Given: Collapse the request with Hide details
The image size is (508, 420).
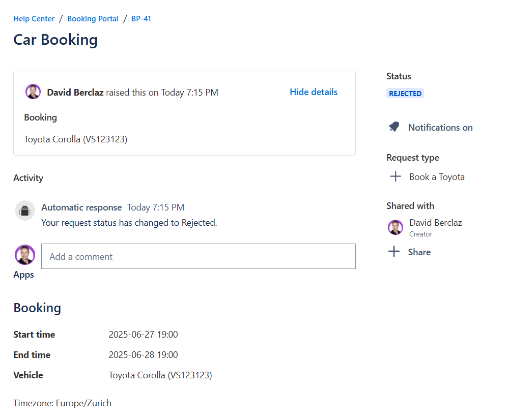Looking at the screenshot, I should coord(313,92).
